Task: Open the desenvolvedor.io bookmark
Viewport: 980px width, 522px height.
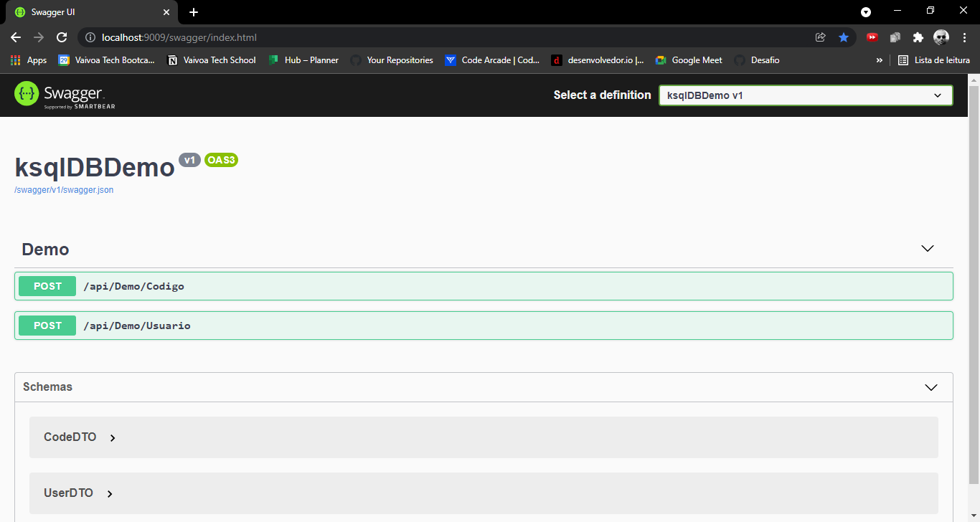Action: 598,60
